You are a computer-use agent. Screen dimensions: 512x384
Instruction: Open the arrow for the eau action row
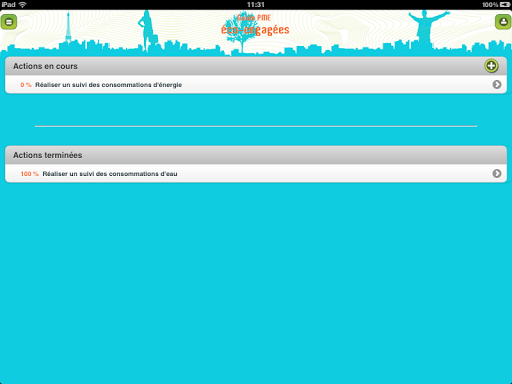[x=497, y=174]
